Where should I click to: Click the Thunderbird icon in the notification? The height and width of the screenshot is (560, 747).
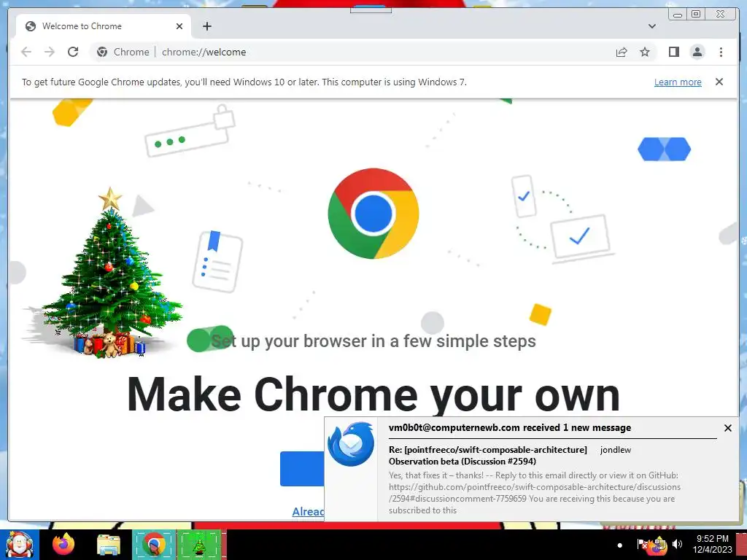click(351, 444)
